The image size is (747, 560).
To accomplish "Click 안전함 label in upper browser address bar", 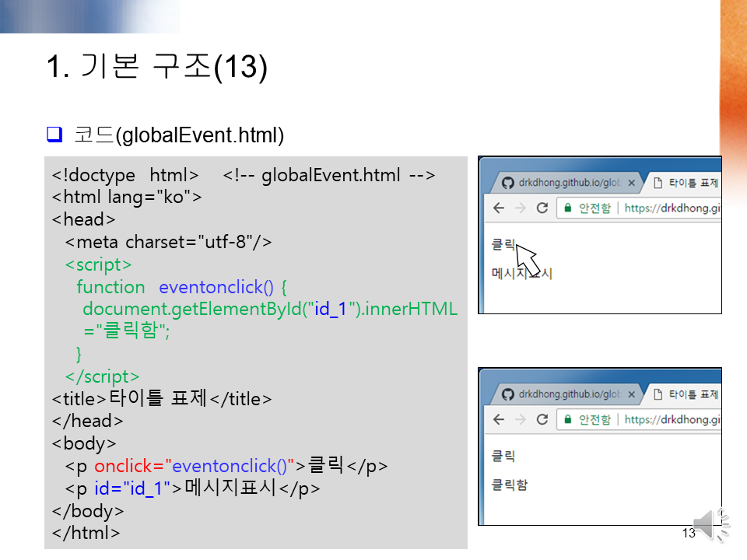I will [x=594, y=208].
